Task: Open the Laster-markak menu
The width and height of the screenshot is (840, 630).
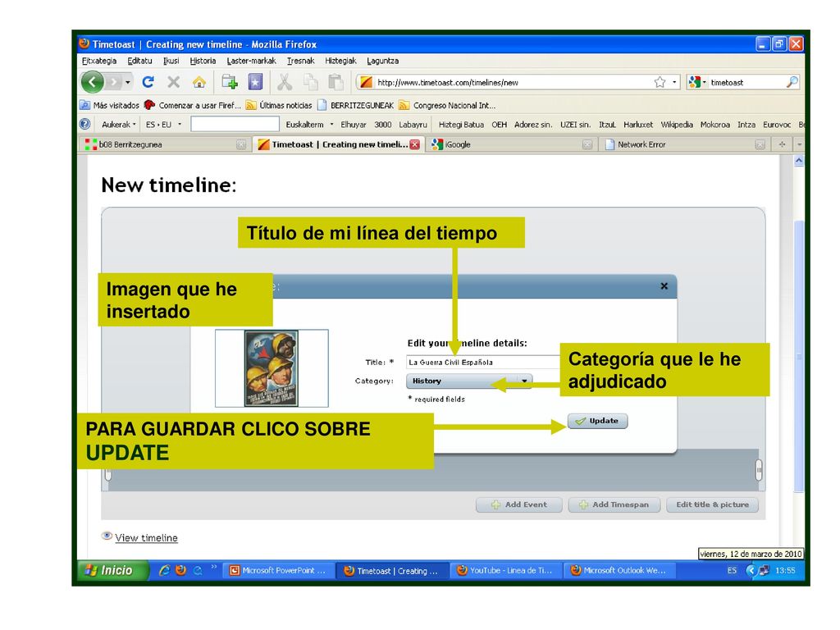Action: click(x=251, y=61)
